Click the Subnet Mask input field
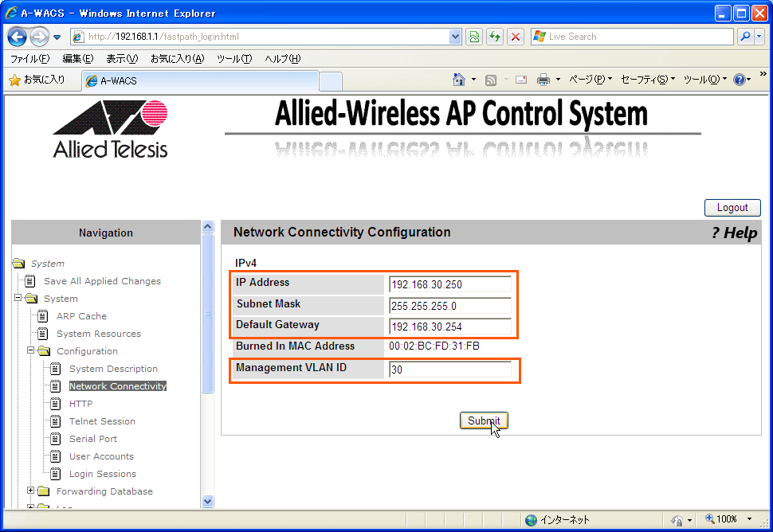 (450, 305)
